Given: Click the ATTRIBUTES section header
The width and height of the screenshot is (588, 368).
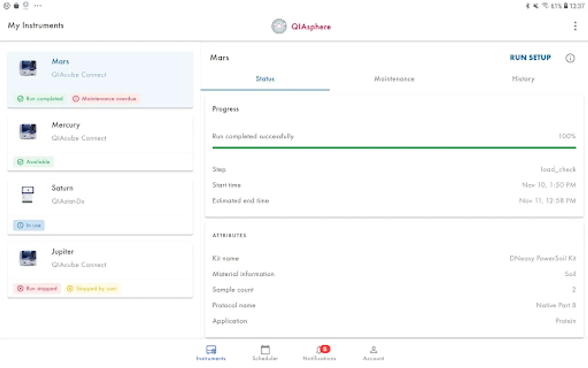Looking at the screenshot, I should coord(229,236).
